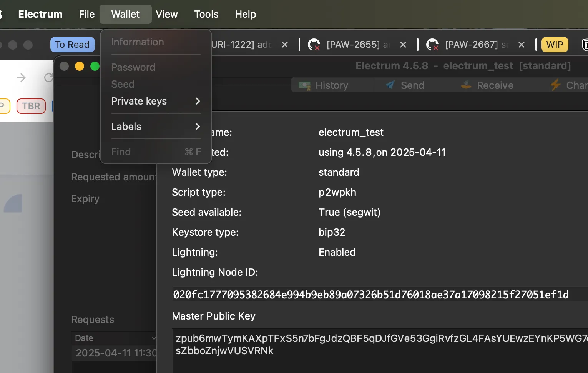Image resolution: width=588 pixels, height=373 pixels.
Task: Click the wallet name value electrum_test
Action: click(x=351, y=132)
